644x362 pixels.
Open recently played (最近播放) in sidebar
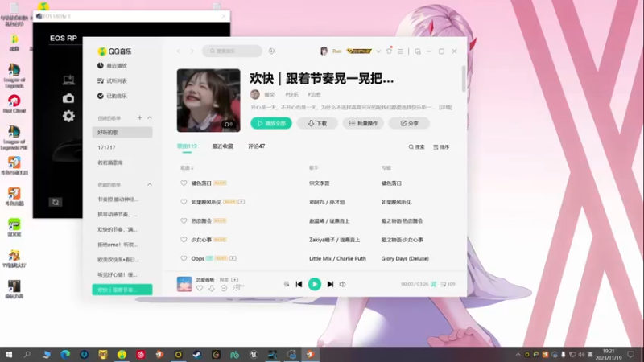(112, 66)
